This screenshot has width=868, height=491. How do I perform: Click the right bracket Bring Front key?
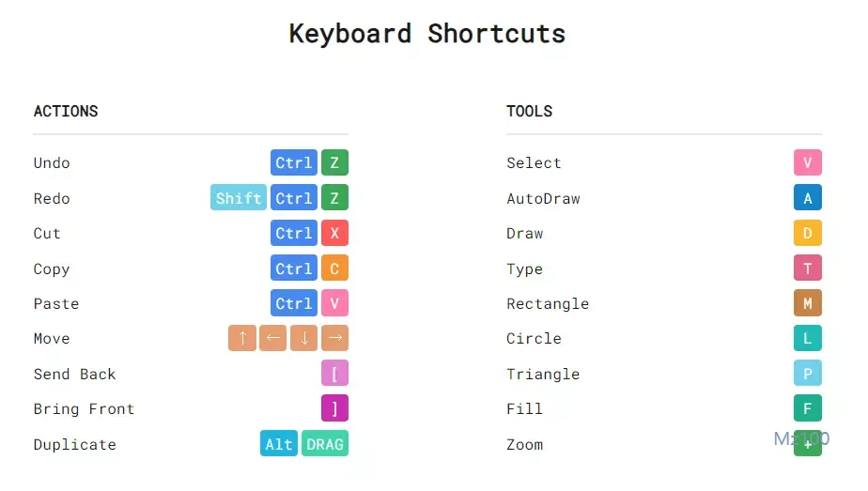(x=334, y=408)
